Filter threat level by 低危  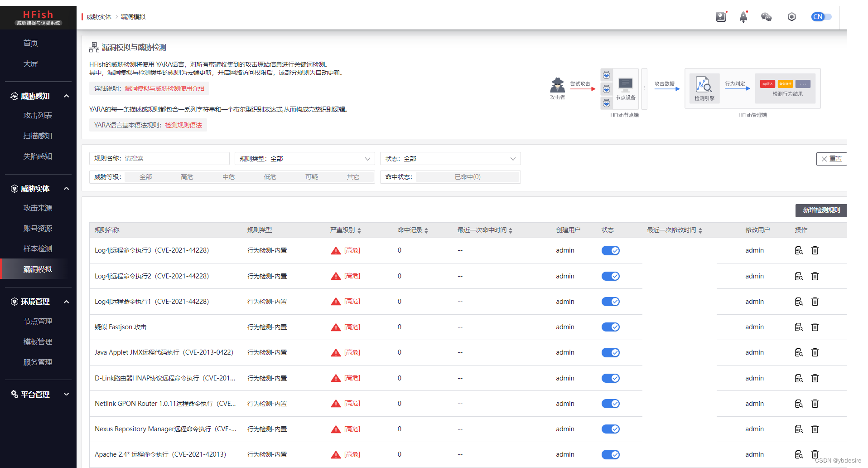270,177
